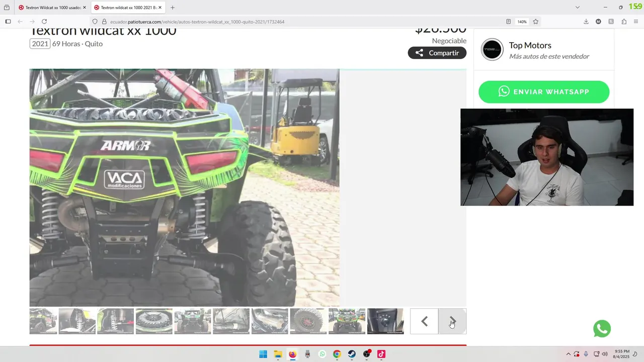This screenshot has height=362, width=644.
Task: Bookmark this page with star icon
Action: point(536,22)
